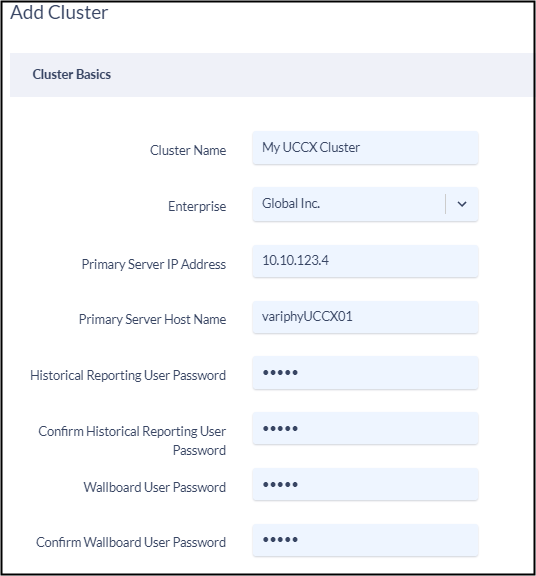Click the Historical Reporting User Password label

click(x=128, y=375)
